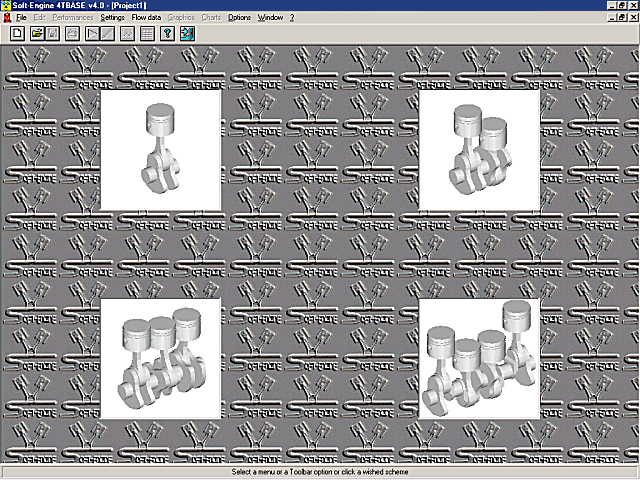Open the greyed-out Edit menu

click(40, 18)
